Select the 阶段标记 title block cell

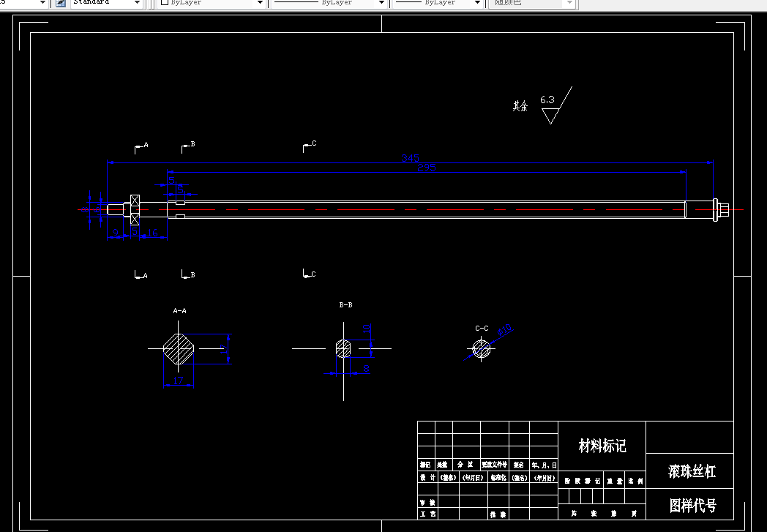tap(582, 482)
